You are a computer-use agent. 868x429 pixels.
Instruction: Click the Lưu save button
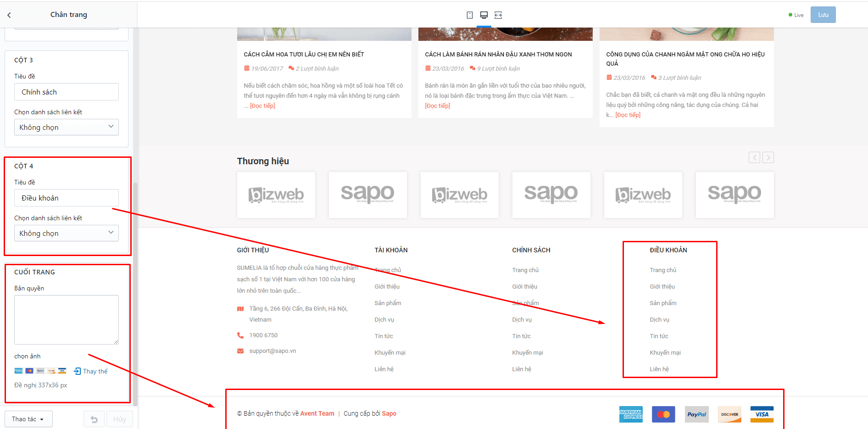click(823, 15)
